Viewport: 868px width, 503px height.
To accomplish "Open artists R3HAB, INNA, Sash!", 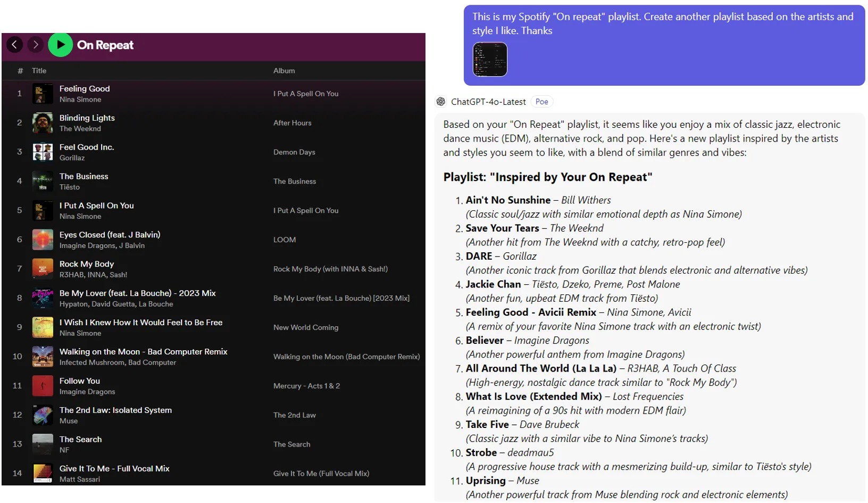I will click(x=94, y=275).
